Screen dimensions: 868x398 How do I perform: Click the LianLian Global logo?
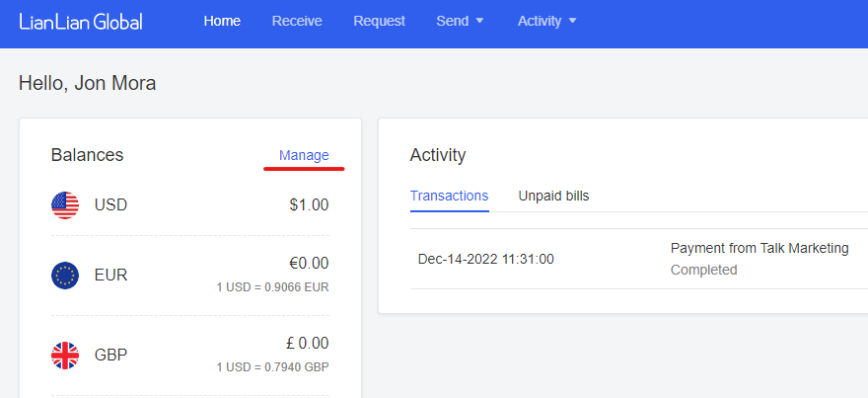click(81, 21)
